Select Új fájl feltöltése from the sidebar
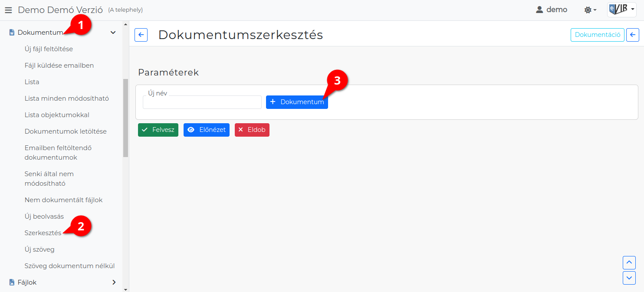This screenshot has width=644, height=292. click(x=49, y=49)
